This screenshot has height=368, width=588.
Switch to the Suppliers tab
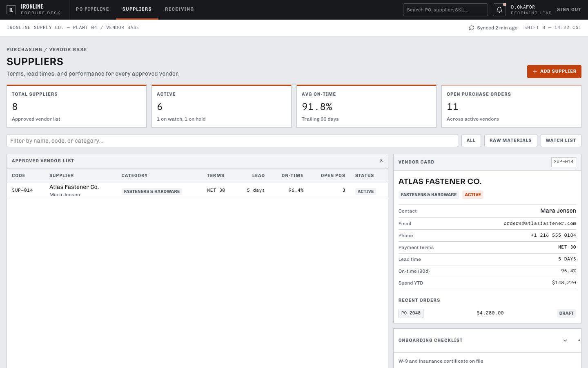137,9
